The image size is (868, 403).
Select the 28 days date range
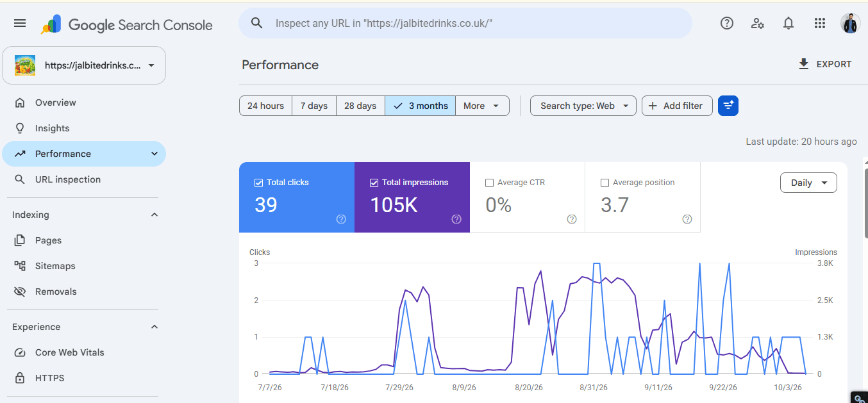coord(360,106)
